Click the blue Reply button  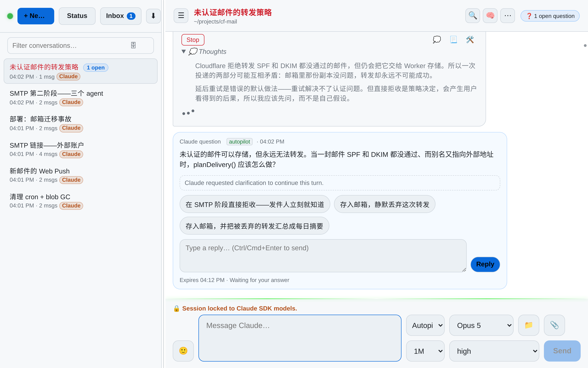click(x=485, y=264)
